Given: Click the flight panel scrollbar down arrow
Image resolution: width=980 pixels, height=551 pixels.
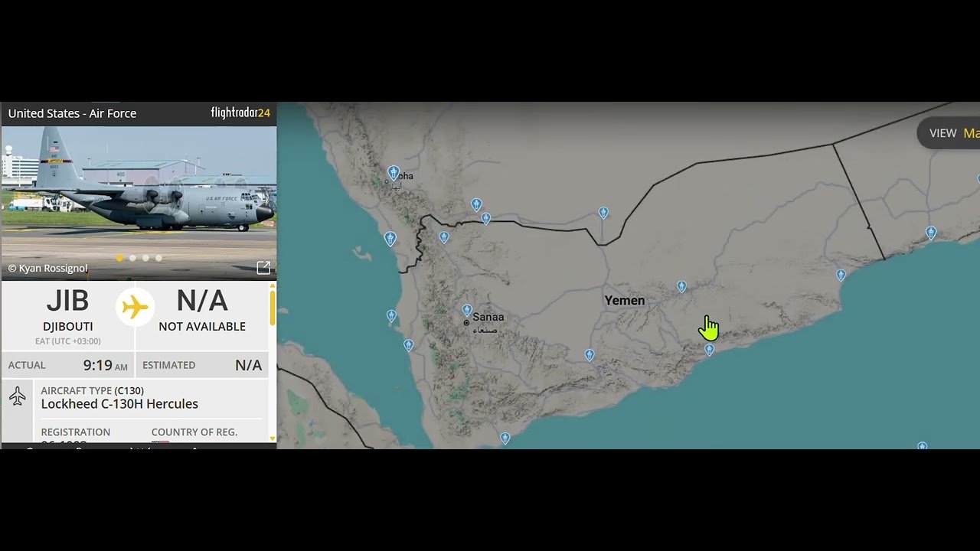Looking at the screenshot, I should (272, 439).
